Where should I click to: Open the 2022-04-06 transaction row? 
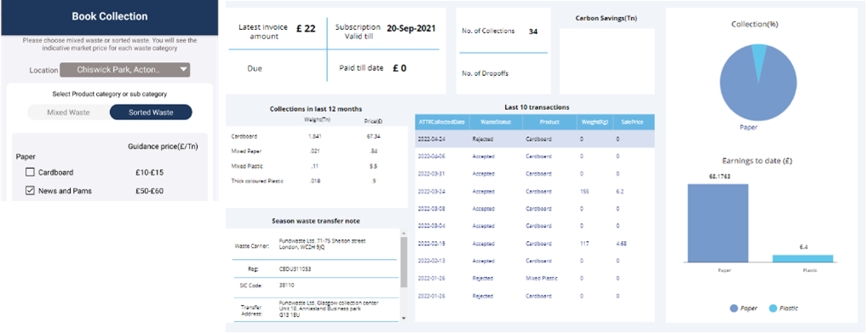click(x=535, y=156)
